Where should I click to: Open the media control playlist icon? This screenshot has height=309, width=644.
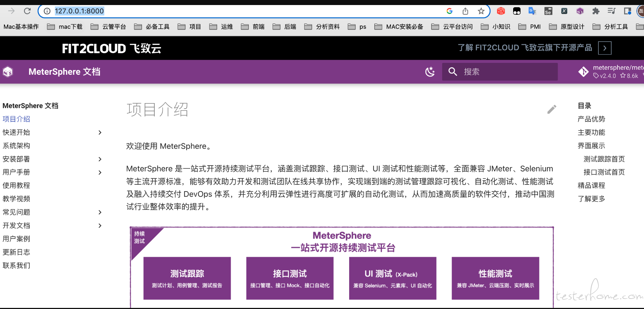[x=612, y=11]
